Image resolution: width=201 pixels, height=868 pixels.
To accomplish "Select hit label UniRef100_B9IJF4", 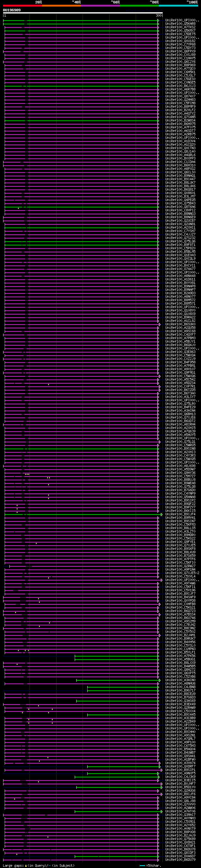I will (180, 514).
